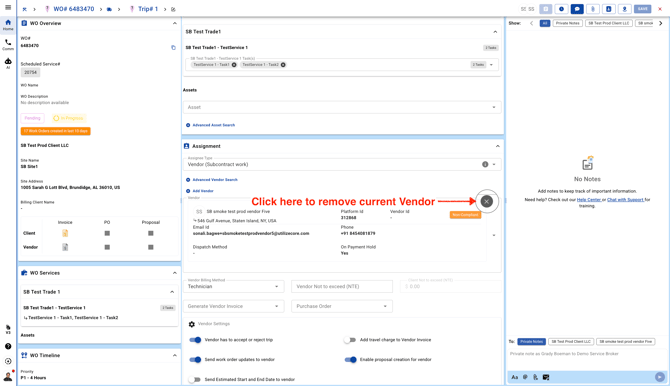
Task: Click the info icon in Assignee Type
Action: click(485, 164)
